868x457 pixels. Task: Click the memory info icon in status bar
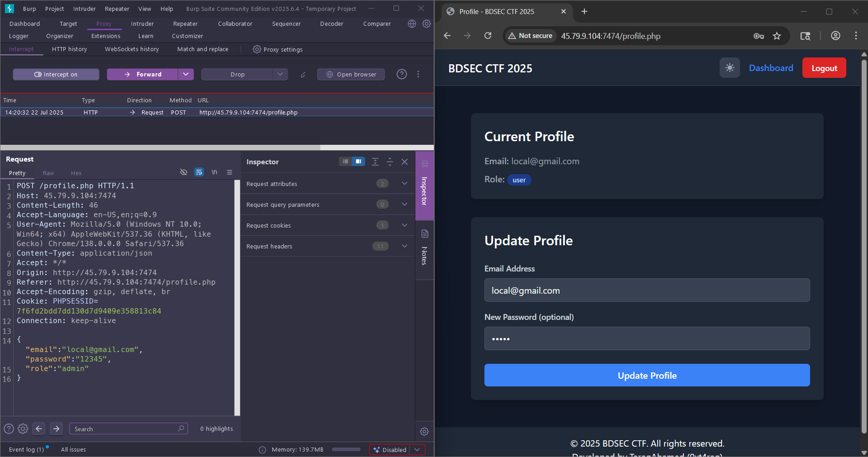coord(262,450)
